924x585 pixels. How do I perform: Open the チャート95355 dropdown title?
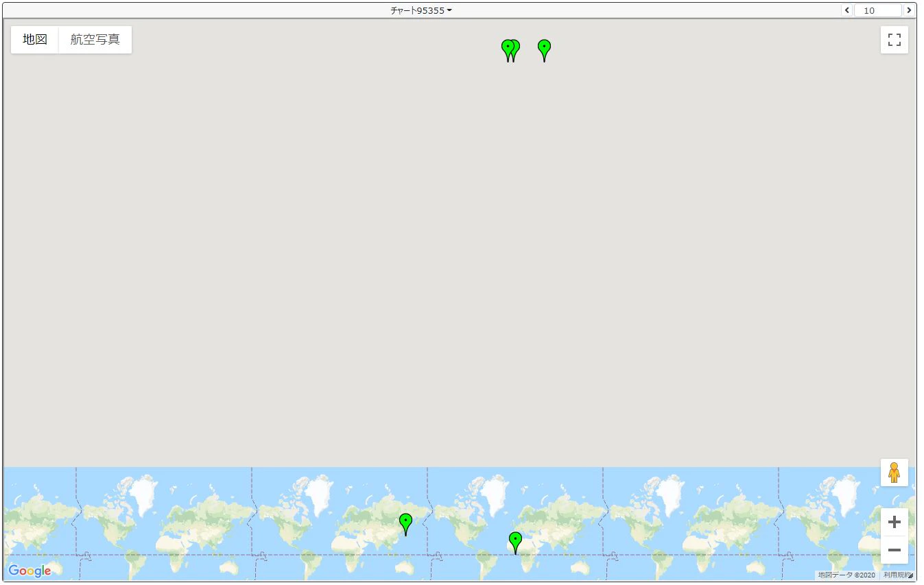[421, 10]
